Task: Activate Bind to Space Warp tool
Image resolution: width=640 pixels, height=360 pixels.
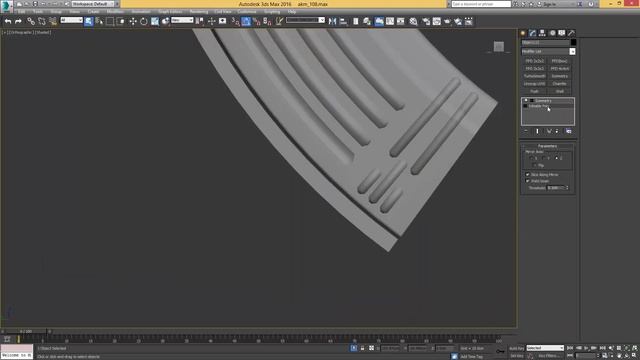Action: click(53, 21)
